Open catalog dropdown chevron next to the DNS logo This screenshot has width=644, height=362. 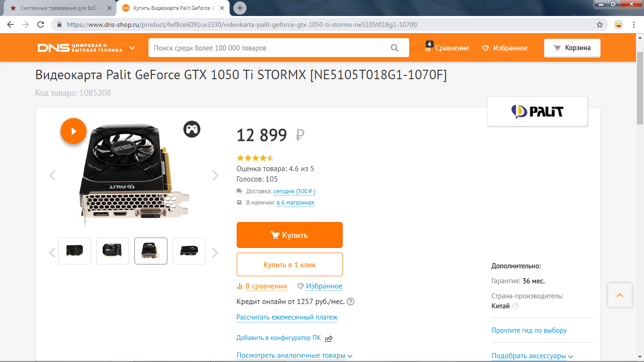(x=132, y=48)
